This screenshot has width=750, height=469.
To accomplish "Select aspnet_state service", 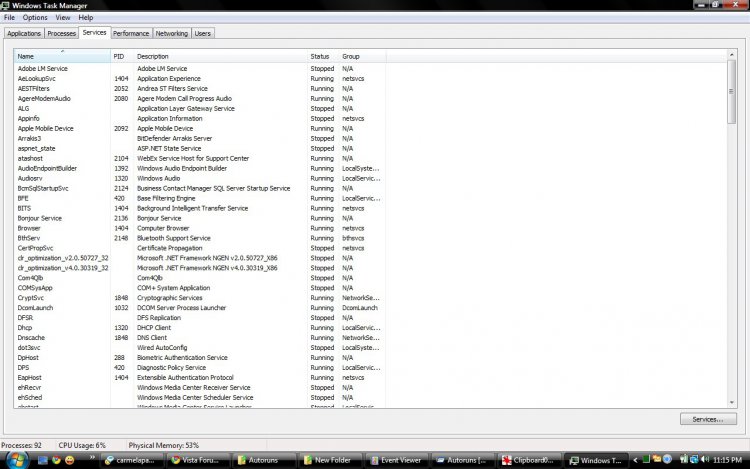I will 36,149.
